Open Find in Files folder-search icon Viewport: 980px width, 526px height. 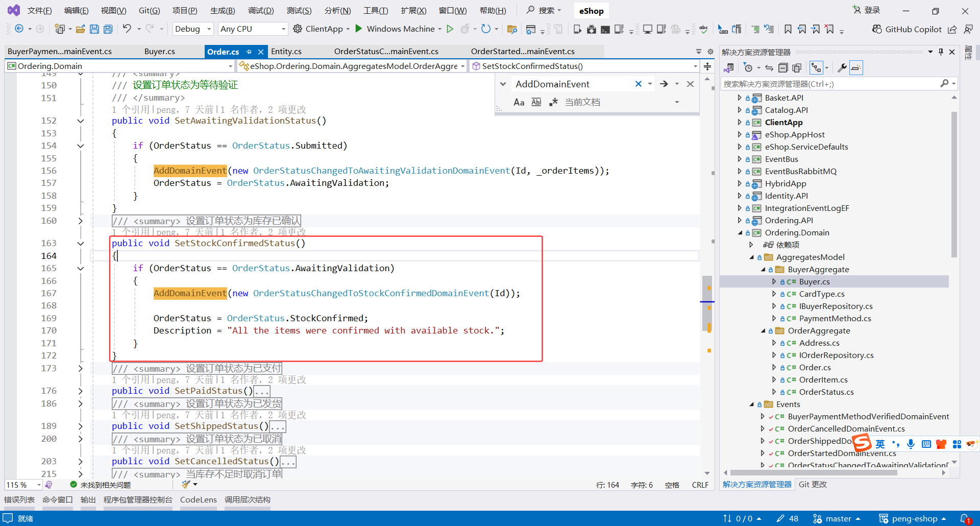point(512,29)
